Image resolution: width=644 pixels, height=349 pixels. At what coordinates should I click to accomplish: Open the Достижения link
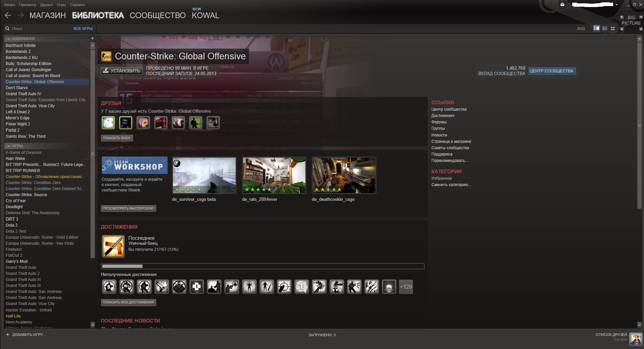click(x=443, y=116)
